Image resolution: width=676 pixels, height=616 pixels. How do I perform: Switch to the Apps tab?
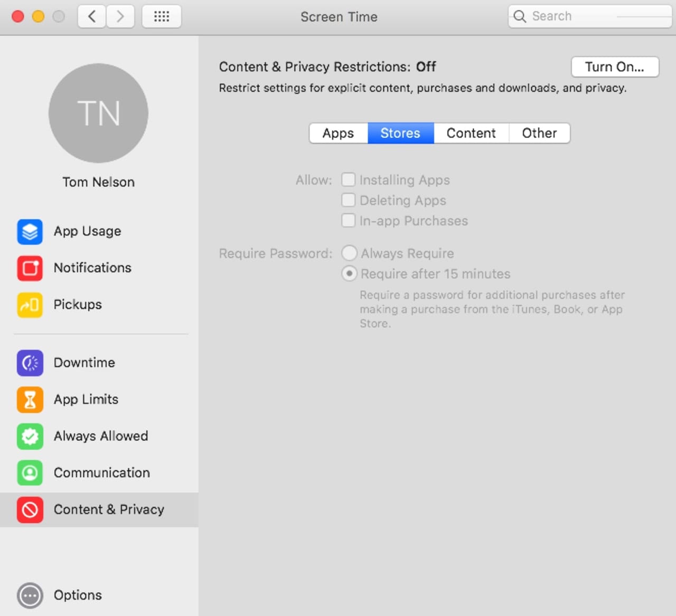338,133
